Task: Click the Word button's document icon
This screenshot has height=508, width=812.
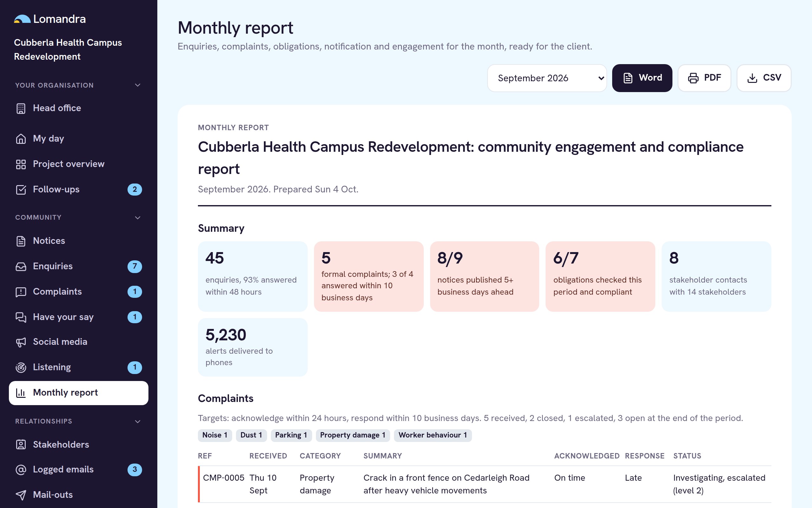Action: pos(628,78)
